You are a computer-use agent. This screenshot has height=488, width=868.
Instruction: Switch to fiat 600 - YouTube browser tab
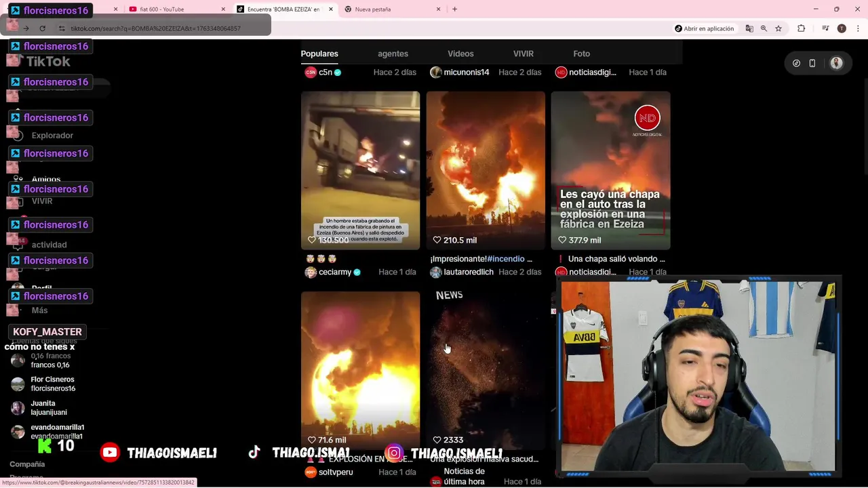175,9
